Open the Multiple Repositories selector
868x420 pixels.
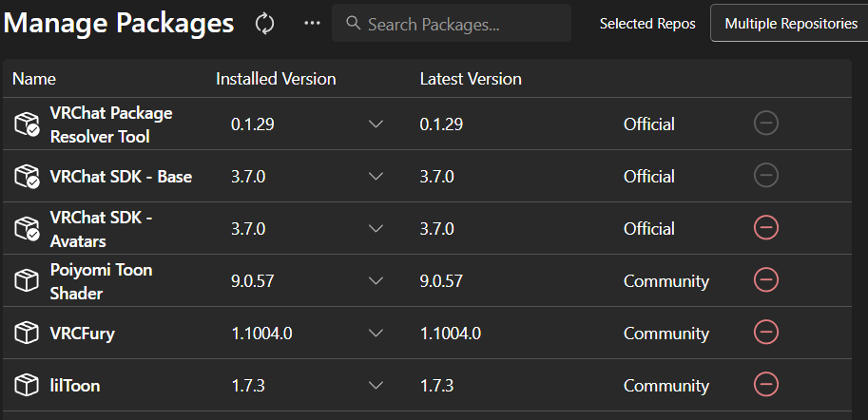790,24
